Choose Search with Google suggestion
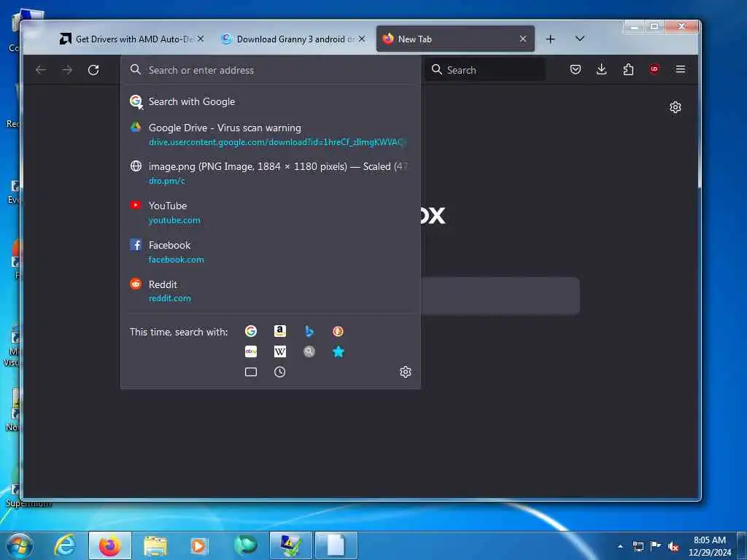This screenshot has width=747, height=560. pos(270,101)
